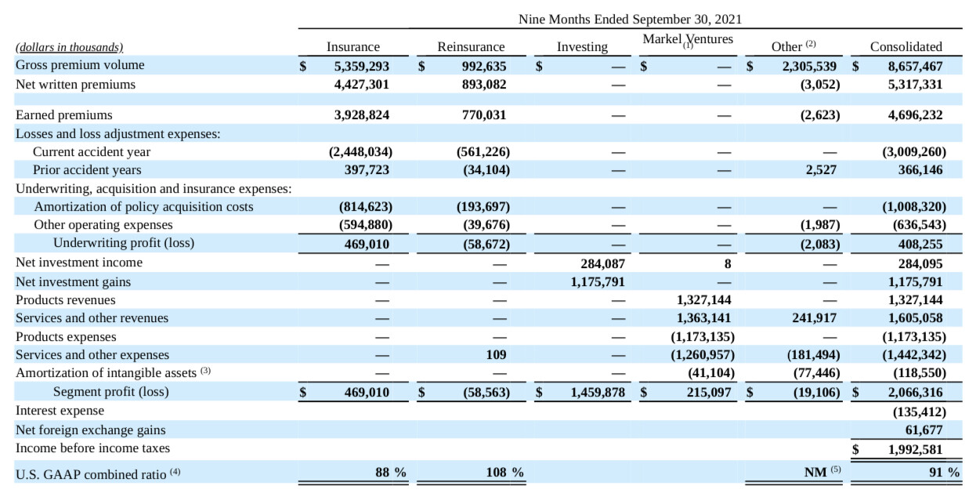Click the value (1,260,957)
980x500 pixels.
click(x=702, y=356)
